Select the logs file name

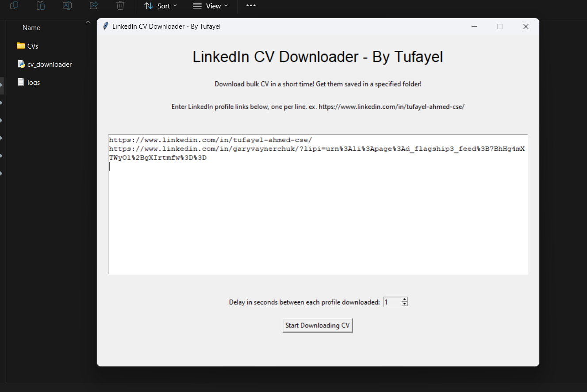click(34, 83)
